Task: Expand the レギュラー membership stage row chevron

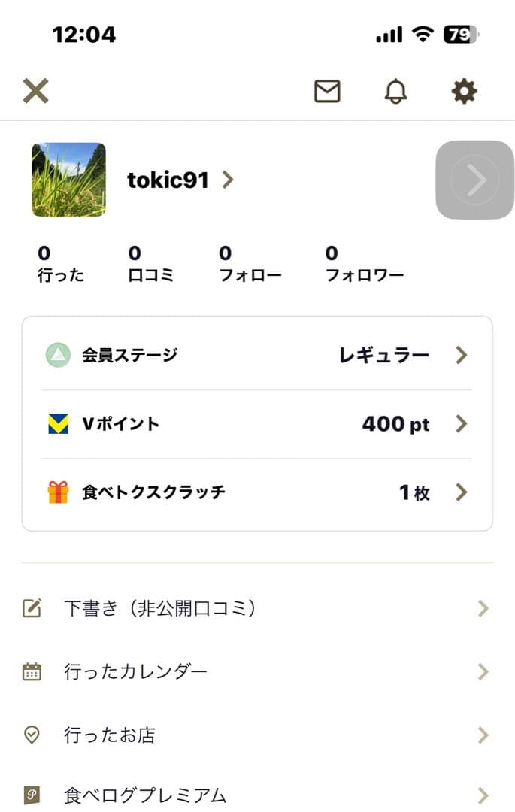Action: [462, 355]
